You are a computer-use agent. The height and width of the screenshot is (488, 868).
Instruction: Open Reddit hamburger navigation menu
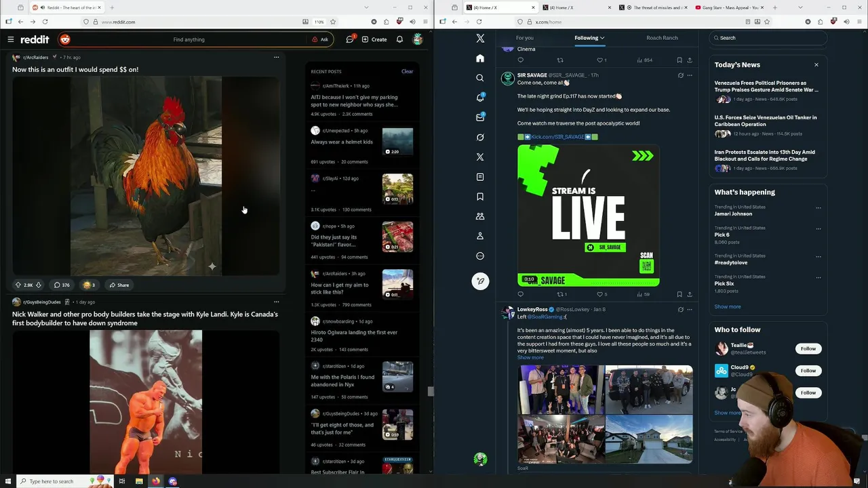pyautogui.click(x=11, y=39)
